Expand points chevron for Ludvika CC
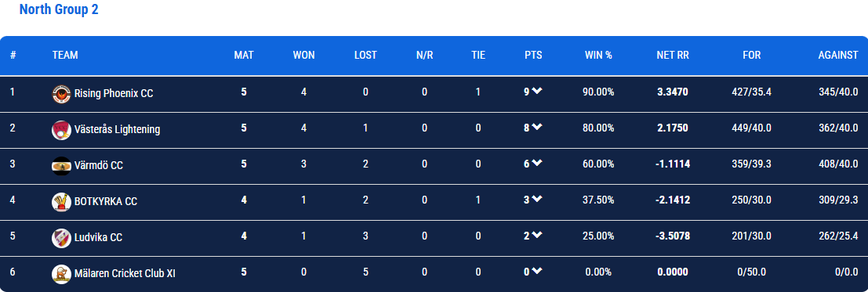Screen dimensions: 868x292 pos(537,235)
